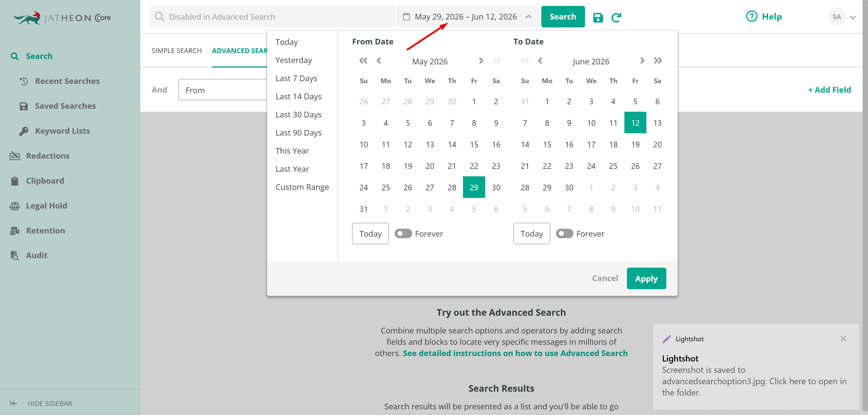Click the Redactions icon
The width and height of the screenshot is (868, 415).
14,156
